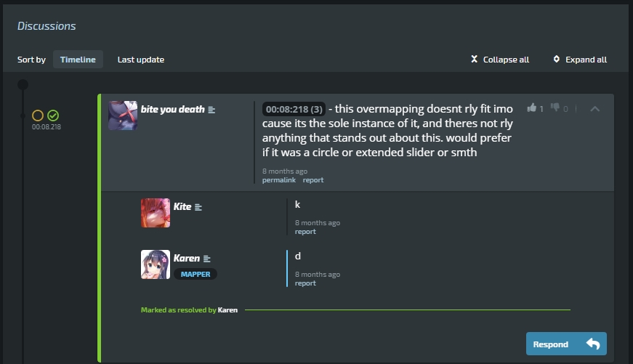
Task: Select the 00:08.218 timeline marker label
Action: click(x=47, y=126)
